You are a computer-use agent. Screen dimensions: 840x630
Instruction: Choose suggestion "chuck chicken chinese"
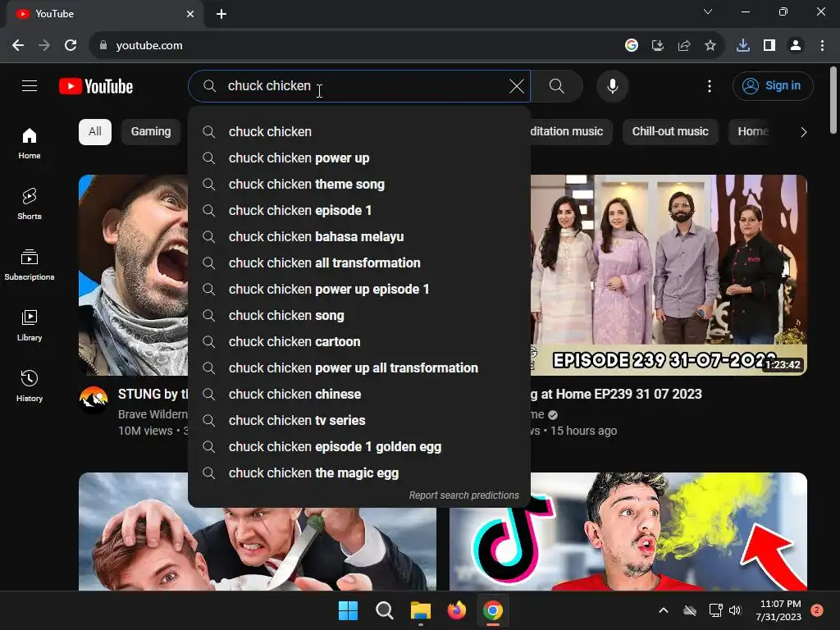(359, 395)
